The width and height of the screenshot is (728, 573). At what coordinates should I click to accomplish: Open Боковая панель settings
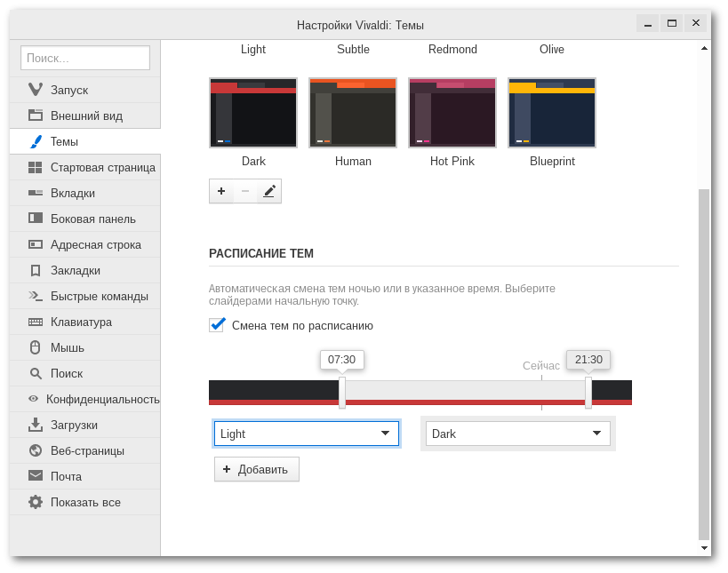pyautogui.click(x=85, y=219)
